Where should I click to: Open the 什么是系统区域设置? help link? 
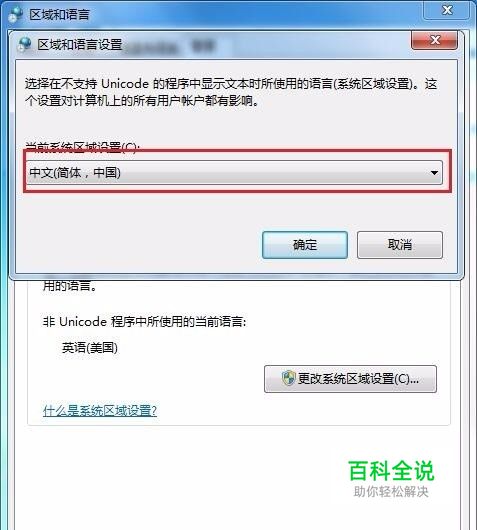(100, 410)
